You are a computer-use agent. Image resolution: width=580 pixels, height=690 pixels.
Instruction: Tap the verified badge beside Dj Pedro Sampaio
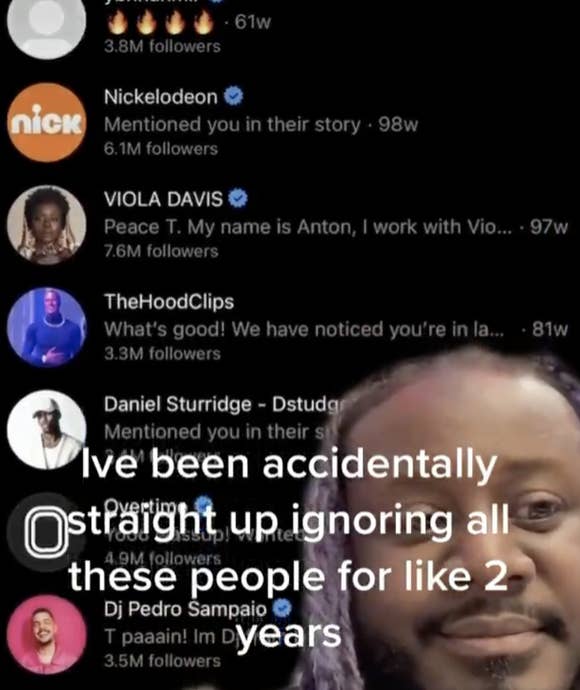pos(282,609)
